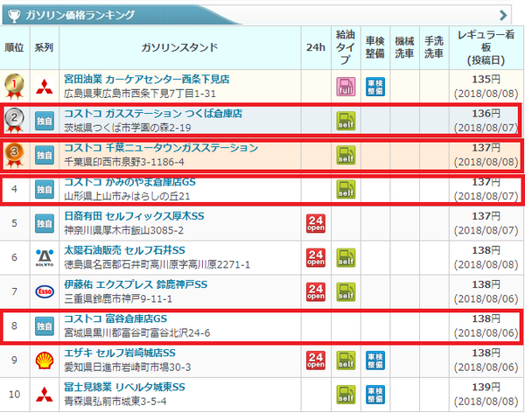The width and height of the screenshot is (525, 420).
Task: Click the 系列 column header
Action: [x=44, y=47]
